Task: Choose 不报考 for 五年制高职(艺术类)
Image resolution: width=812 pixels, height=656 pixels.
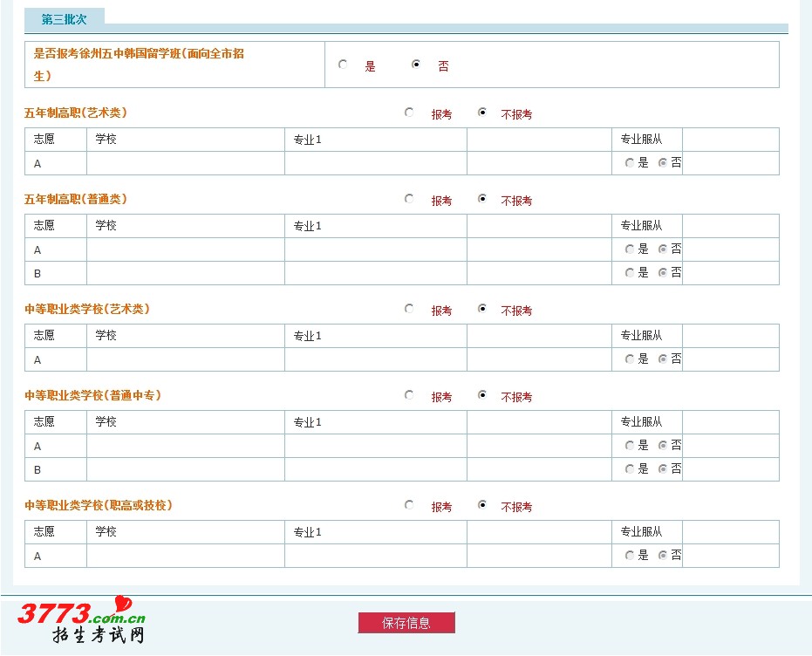Action: click(482, 113)
